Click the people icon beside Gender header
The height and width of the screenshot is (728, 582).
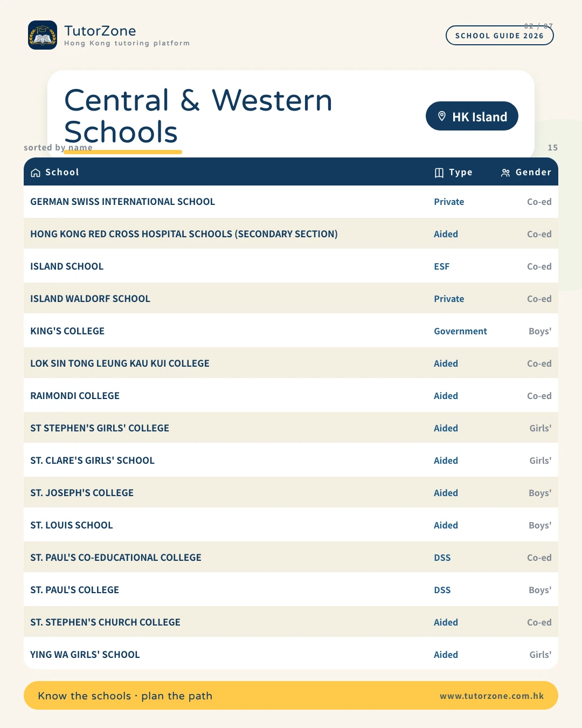coord(505,173)
